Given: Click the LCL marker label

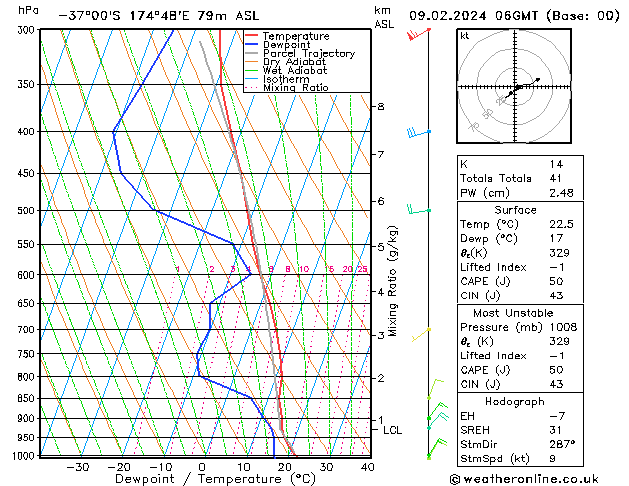Looking at the screenshot, I should pyautogui.click(x=392, y=430).
